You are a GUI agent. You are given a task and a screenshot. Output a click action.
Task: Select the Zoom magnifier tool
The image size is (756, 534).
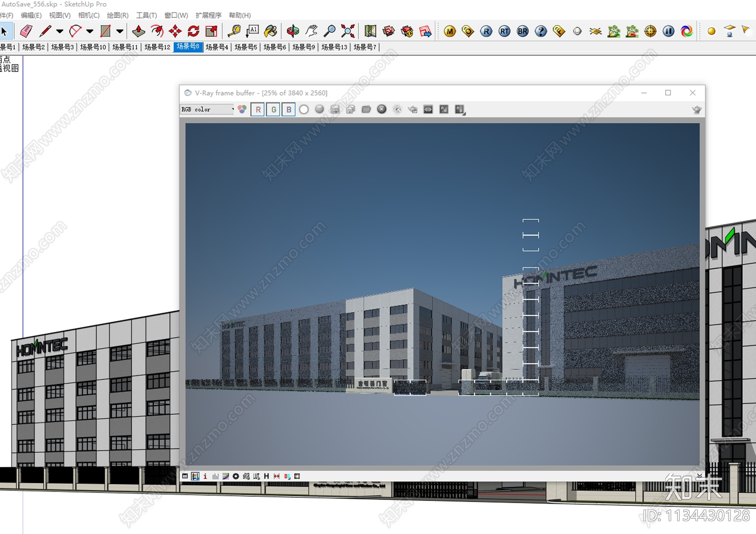(x=330, y=31)
